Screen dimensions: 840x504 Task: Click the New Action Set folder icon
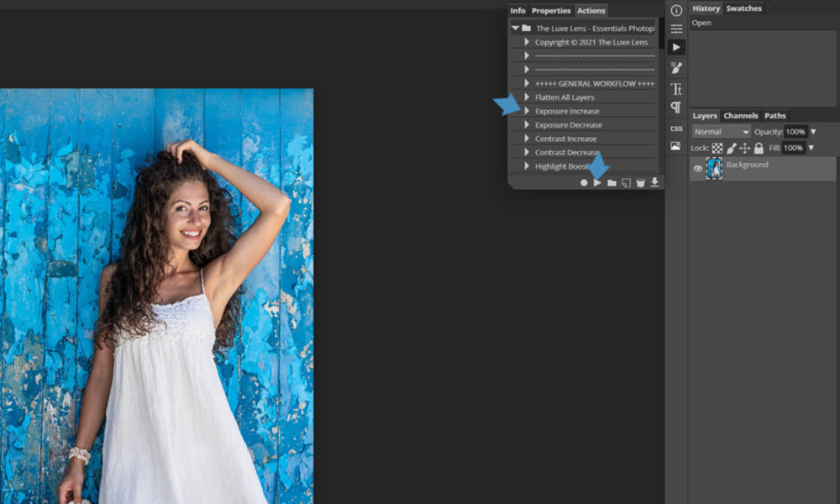(612, 182)
